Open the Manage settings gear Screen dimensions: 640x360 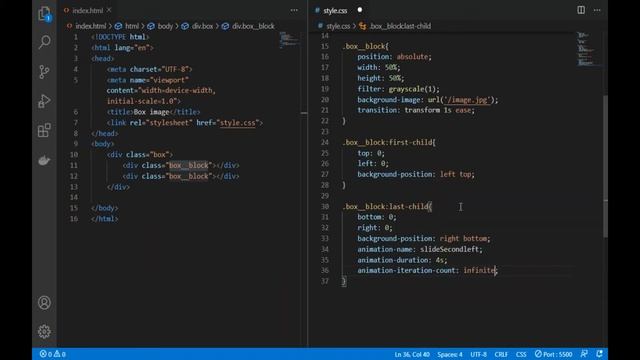pyautogui.click(x=44, y=331)
